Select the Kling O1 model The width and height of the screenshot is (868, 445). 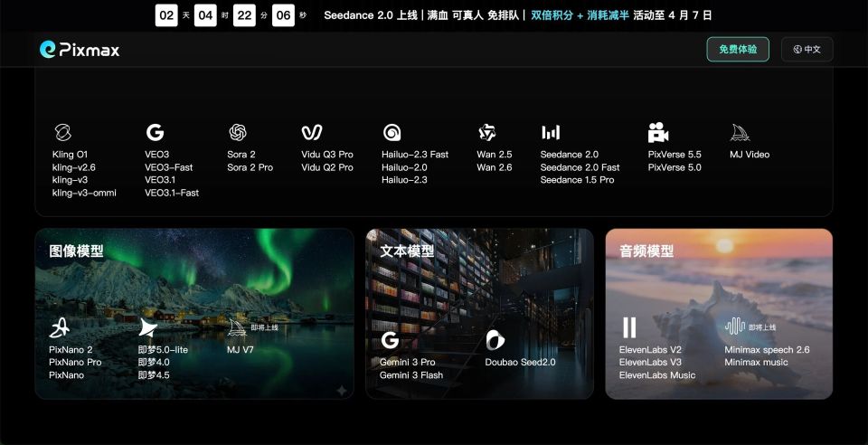tap(70, 155)
